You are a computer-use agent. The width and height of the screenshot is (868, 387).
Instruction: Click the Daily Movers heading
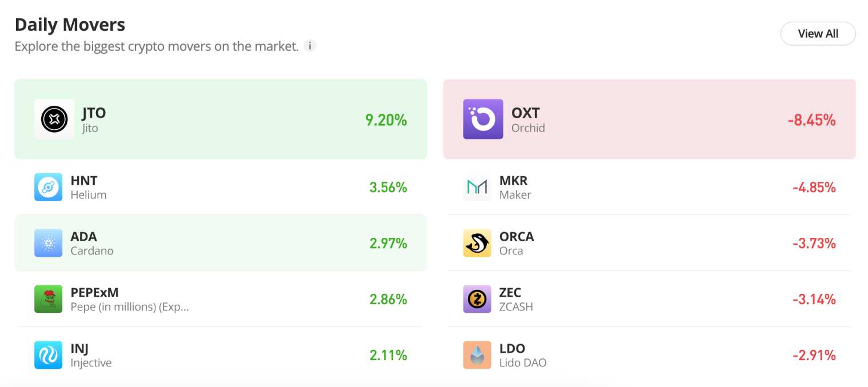[x=70, y=25]
